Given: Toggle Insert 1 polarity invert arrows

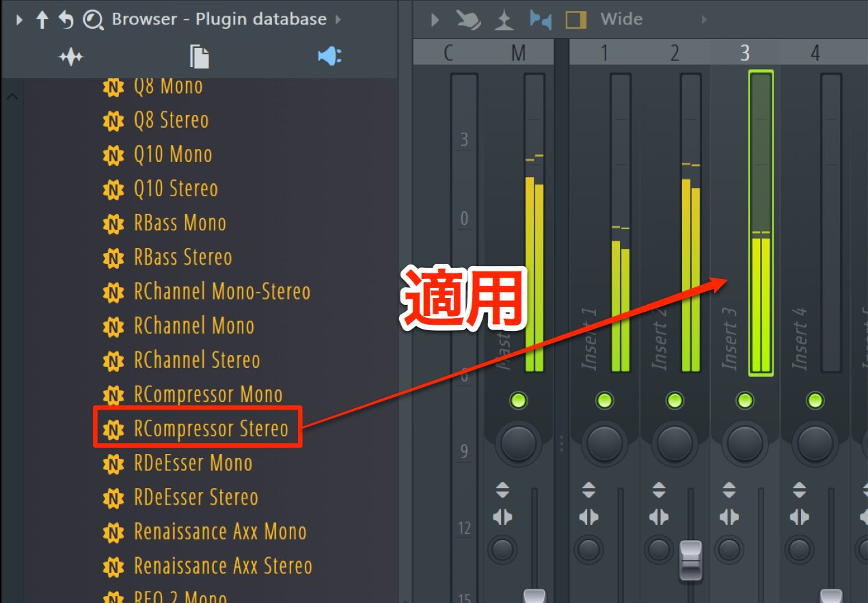Looking at the screenshot, I should click(x=588, y=490).
